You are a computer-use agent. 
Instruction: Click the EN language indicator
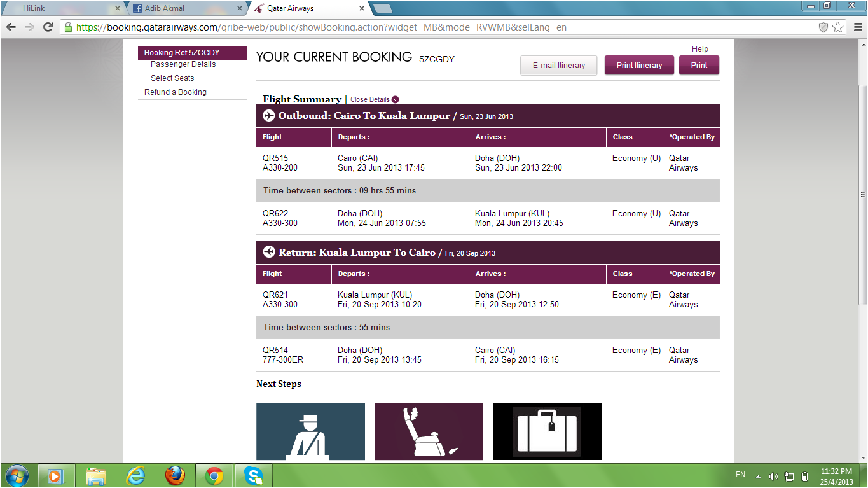click(x=740, y=475)
